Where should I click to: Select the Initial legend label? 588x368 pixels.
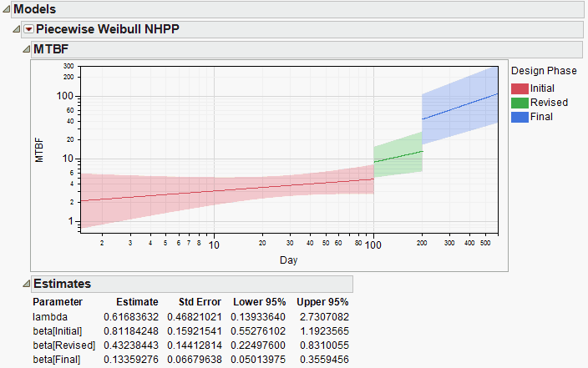tap(542, 88)
